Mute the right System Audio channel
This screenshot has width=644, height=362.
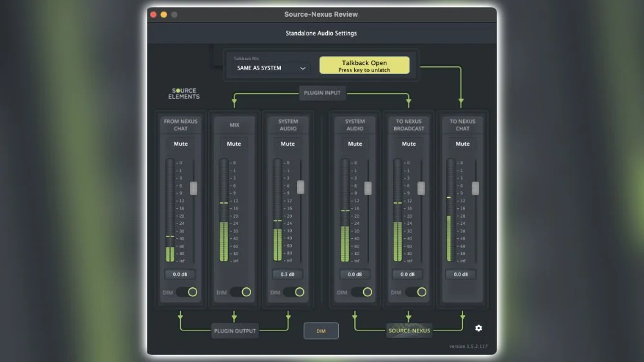355,144
